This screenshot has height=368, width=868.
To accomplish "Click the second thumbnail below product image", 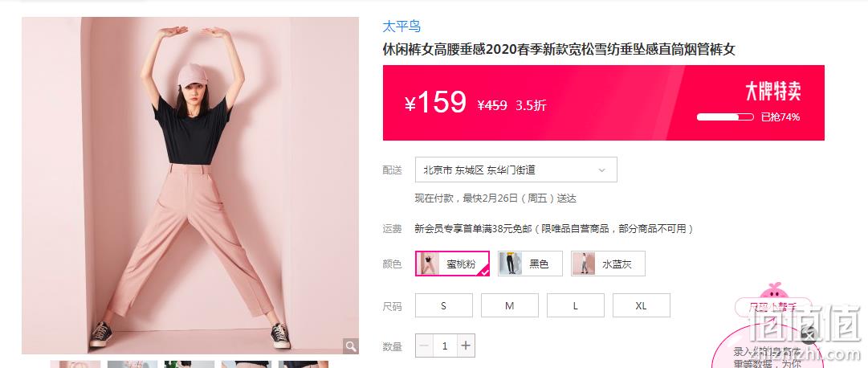I will coord(132,364).
